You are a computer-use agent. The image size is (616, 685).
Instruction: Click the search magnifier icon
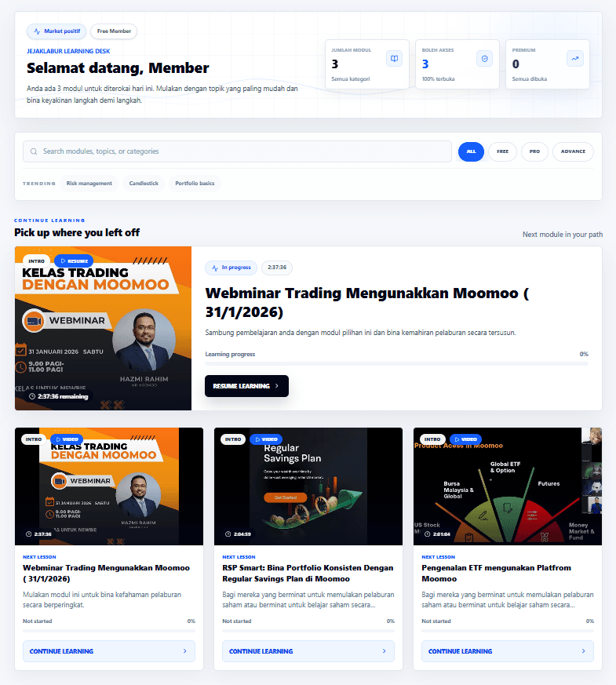[34, 151]
